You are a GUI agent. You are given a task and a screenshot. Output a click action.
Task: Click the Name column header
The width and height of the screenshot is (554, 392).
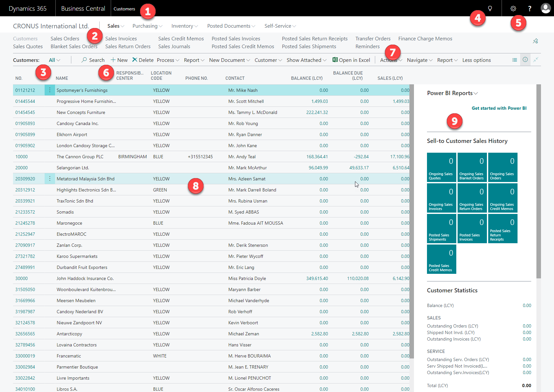[x=62, y=78]
